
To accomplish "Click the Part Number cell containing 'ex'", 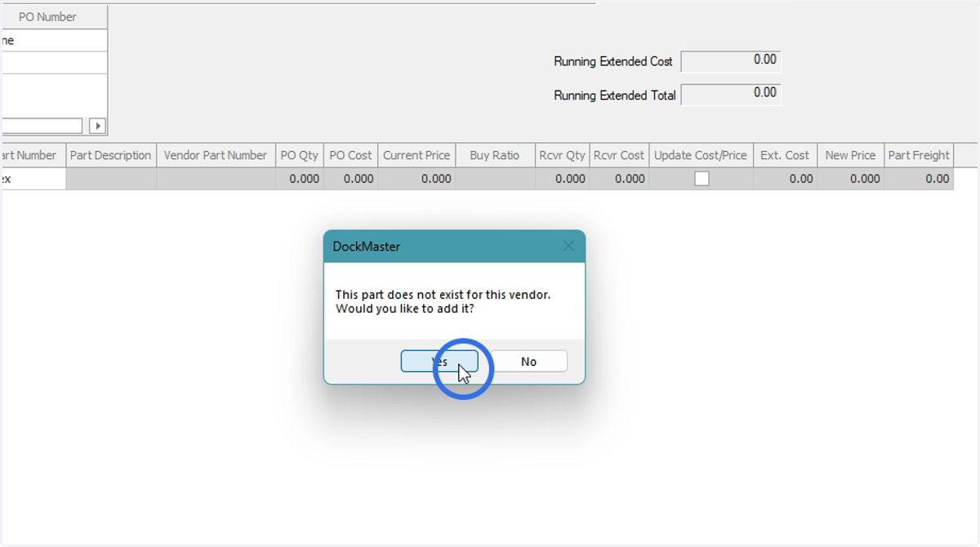I will tap(33, 179).
